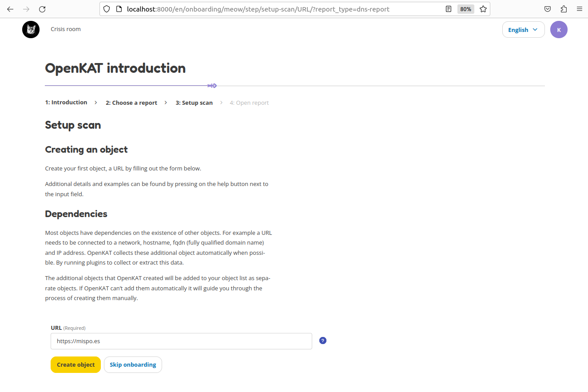The height and width of the screenshot is (392, 588).
Task: Open the URL field help button
Action: (x=323, y=341)
